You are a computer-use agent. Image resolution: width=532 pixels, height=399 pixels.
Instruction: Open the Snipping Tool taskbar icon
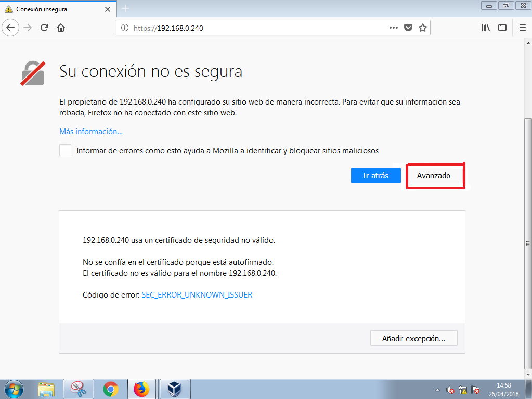point(79,389)
